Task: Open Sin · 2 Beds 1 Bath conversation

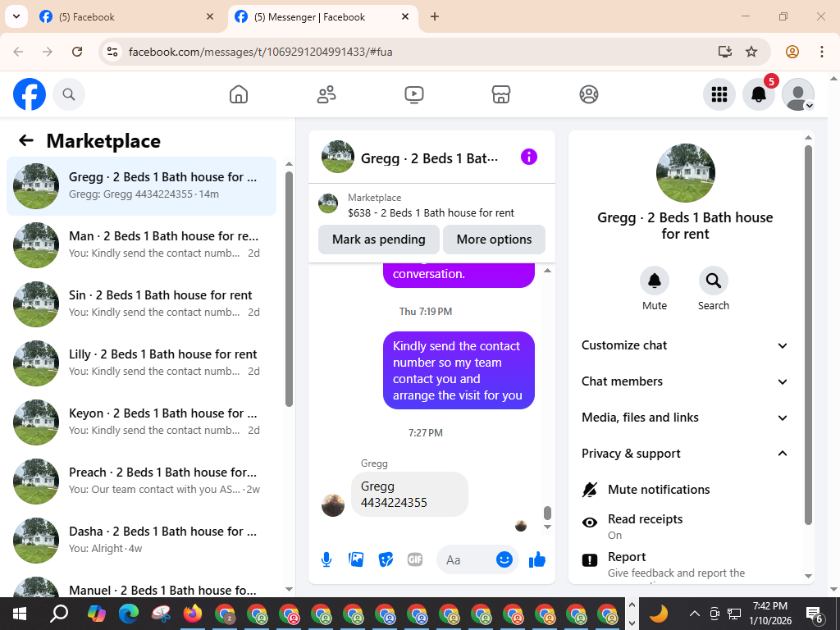Action: (x=141, y=304)
